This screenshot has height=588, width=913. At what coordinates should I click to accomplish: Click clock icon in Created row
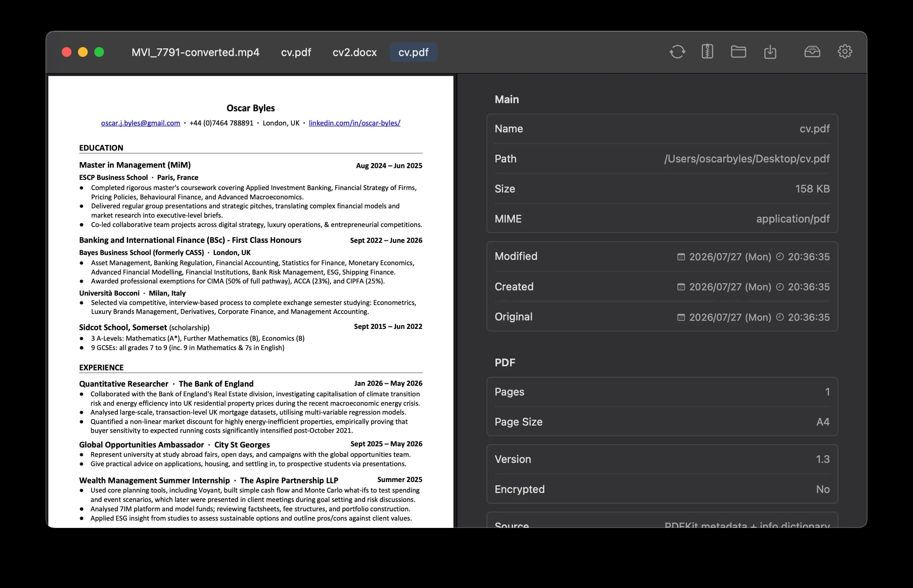(x=780, y=286)
